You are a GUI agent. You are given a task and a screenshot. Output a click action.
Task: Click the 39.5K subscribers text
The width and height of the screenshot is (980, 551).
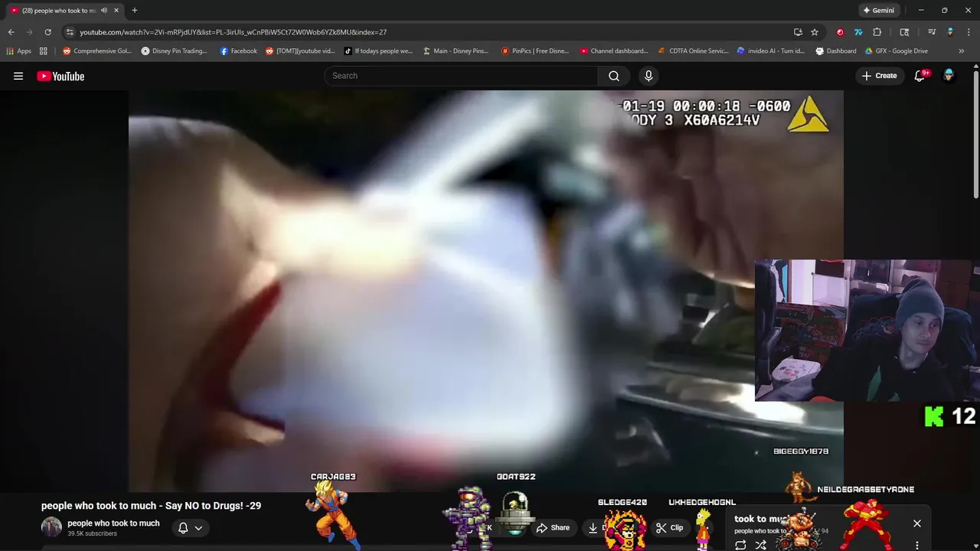[x=92, y=533]
